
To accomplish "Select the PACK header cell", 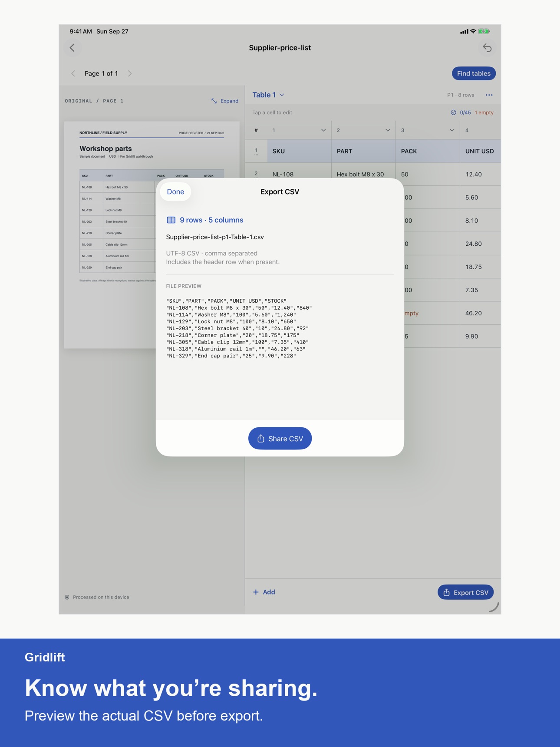I will pos(428,151).
